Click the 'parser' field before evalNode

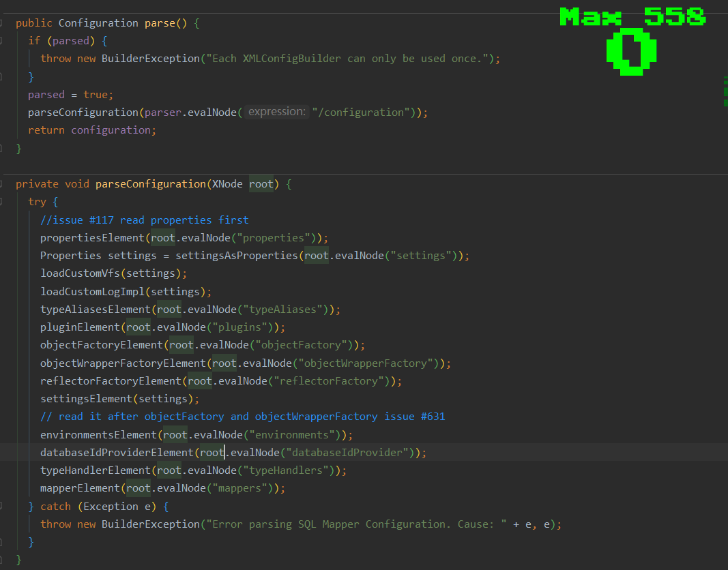click(x=163, y=112)
